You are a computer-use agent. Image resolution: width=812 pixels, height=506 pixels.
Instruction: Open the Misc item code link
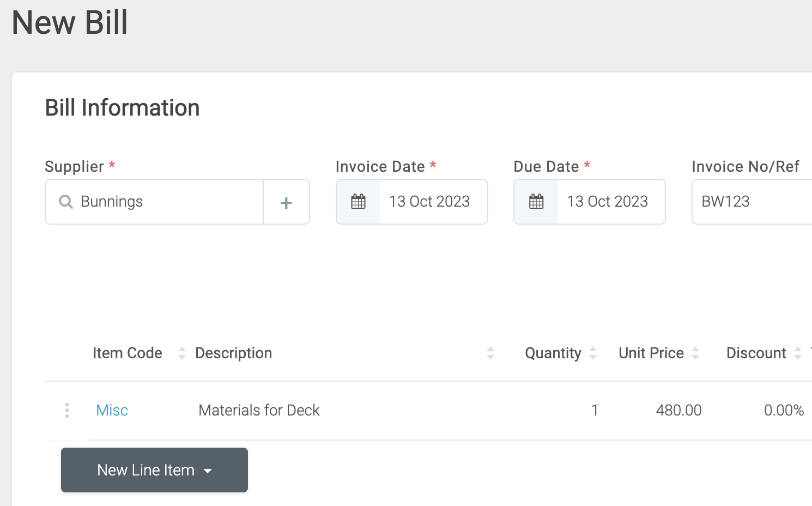click(112, 411)
